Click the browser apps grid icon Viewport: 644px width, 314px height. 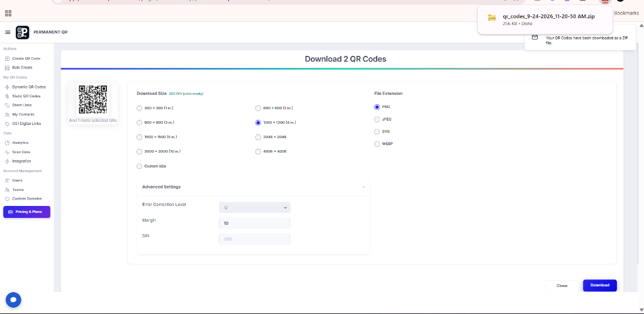[x=8, y=13]
